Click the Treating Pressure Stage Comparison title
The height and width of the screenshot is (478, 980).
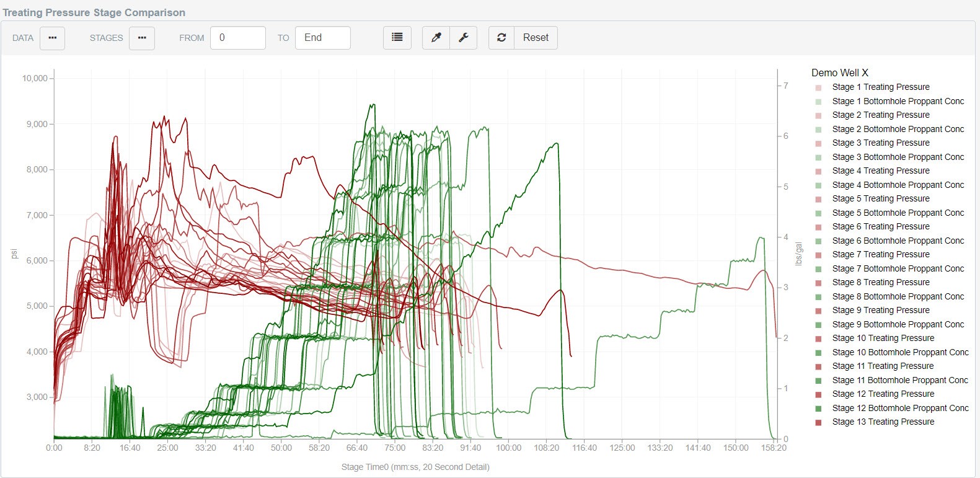(x=94, y=12)
